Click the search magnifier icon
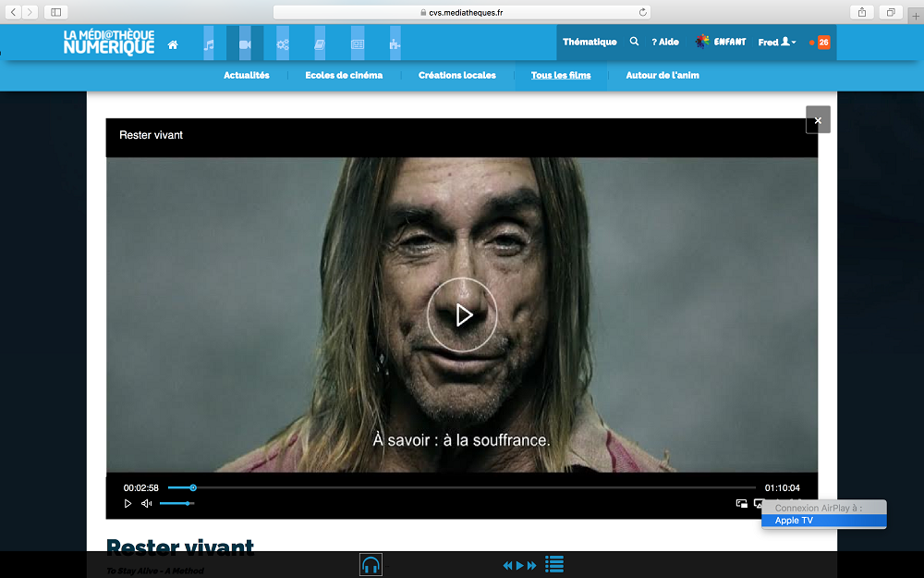This screenshot has height=578, width=924. [x=634, y=42]
